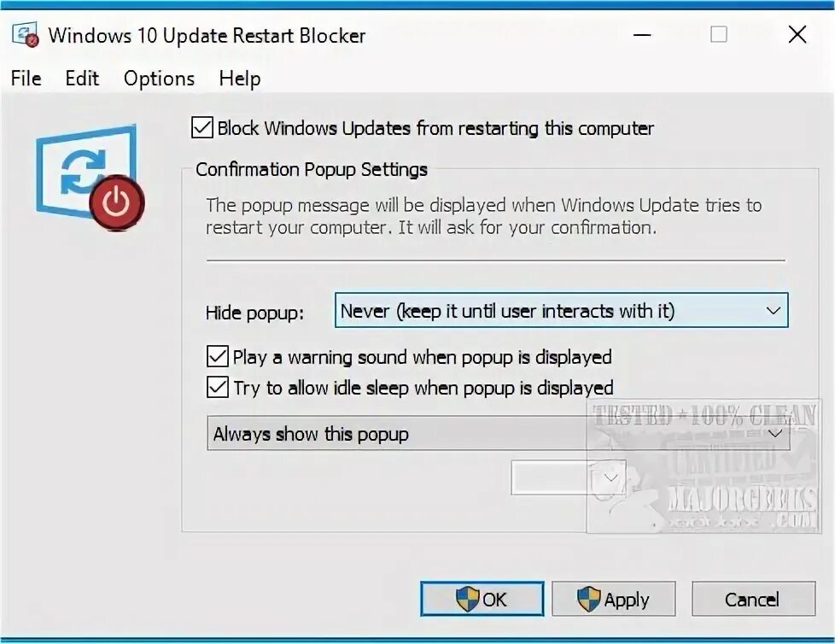Click the UAC shield icon on Apply button
Screen dimensions: 835x644
coord(588,599)
